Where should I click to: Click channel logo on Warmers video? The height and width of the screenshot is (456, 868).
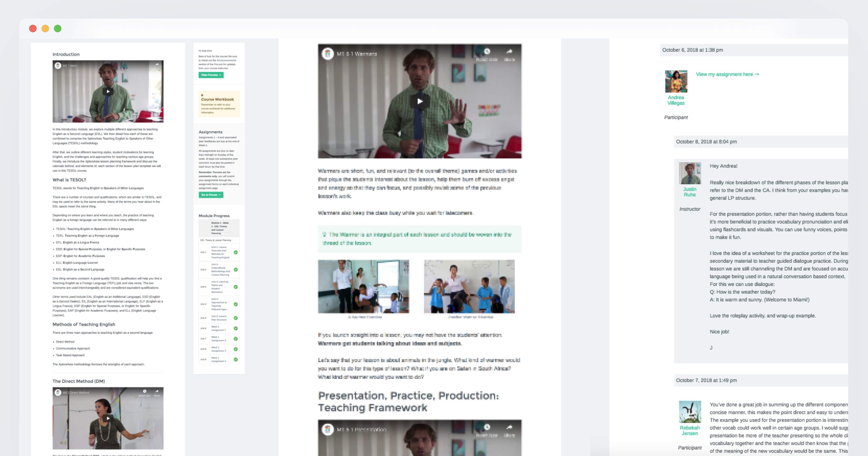pos(328,54)
